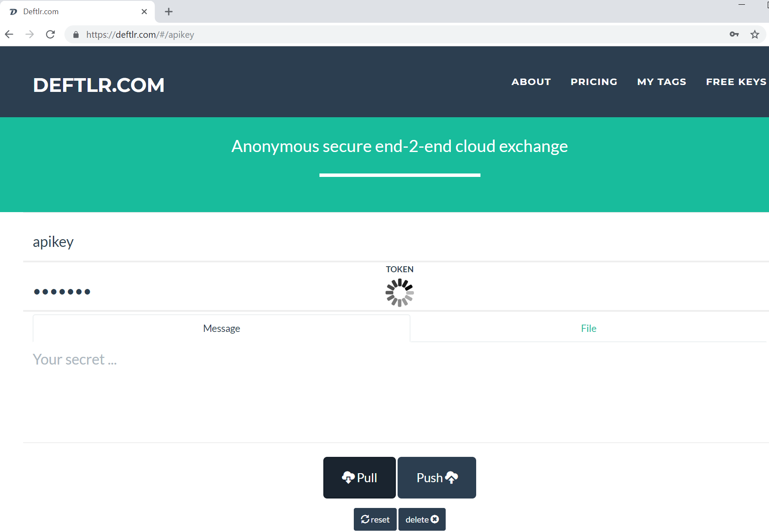This screenshot has height=532, width=769.
Task: Click the address bar URL
Action: [x=140, y=34]
